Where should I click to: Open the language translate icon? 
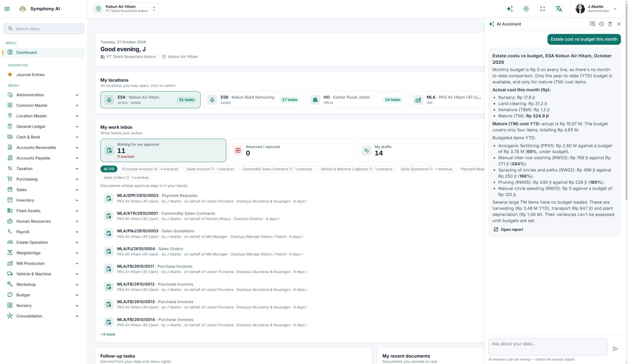[559, 9]
